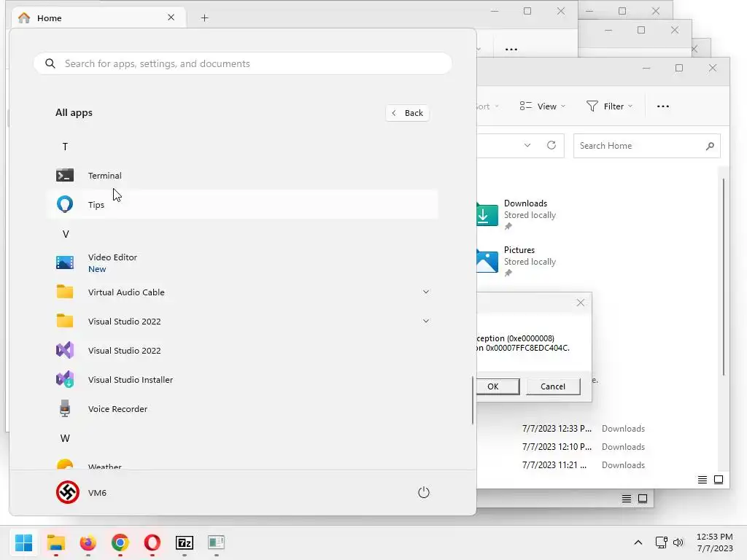The image size is (747, 560).
Task: Open the volume control in system tray
Action: click(x=678, y=542)
